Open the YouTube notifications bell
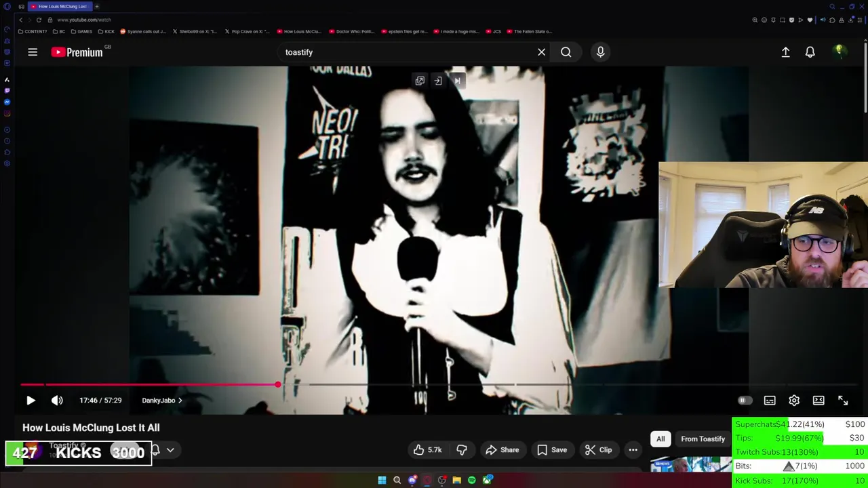The image size is (868, 488). 810,52
